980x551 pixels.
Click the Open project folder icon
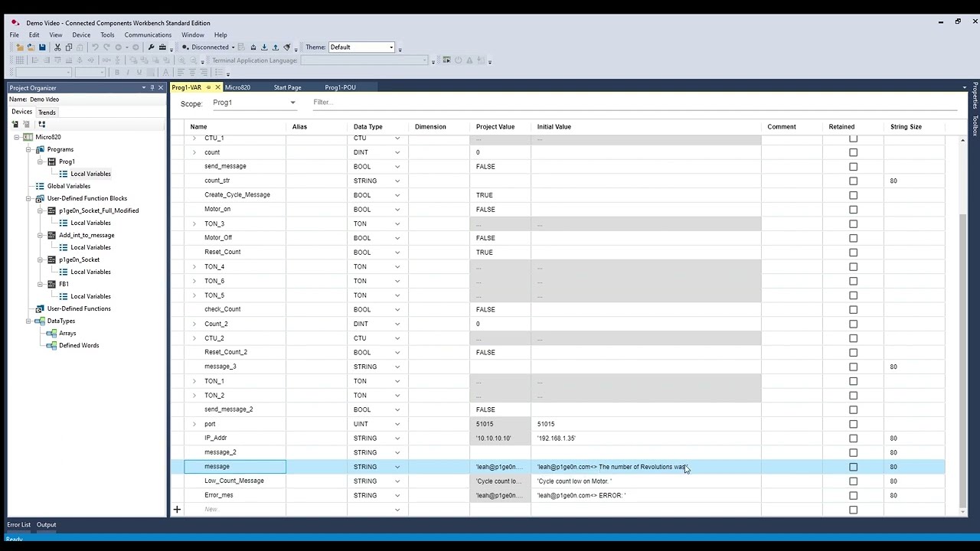coord(31,47)
